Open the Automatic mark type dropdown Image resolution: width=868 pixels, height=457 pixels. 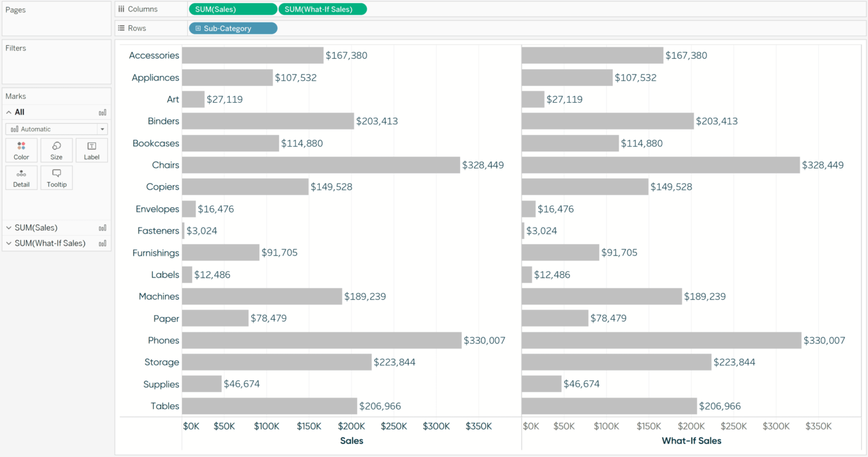tap(102, 129)
